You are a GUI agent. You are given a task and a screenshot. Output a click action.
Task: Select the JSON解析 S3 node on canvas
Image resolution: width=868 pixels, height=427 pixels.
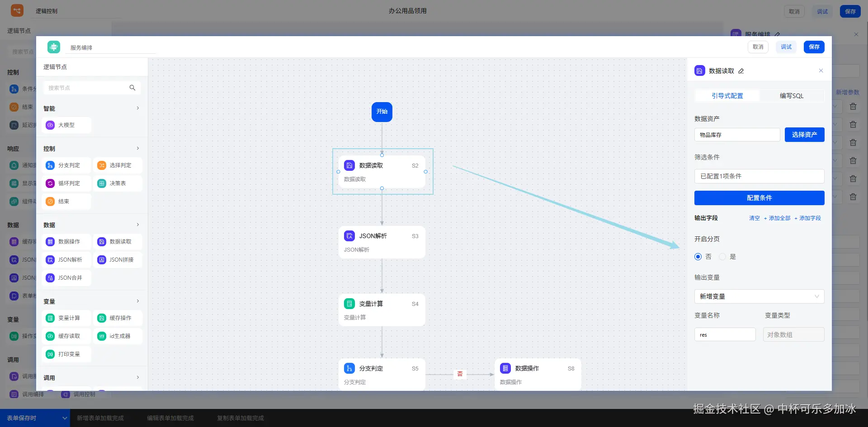[x=382, y=242]
